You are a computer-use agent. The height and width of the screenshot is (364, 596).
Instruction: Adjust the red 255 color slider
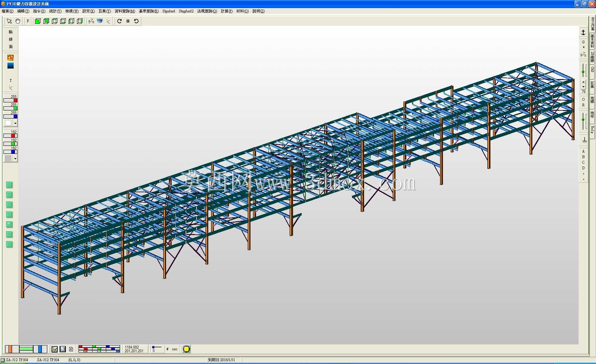pos(11,100)
